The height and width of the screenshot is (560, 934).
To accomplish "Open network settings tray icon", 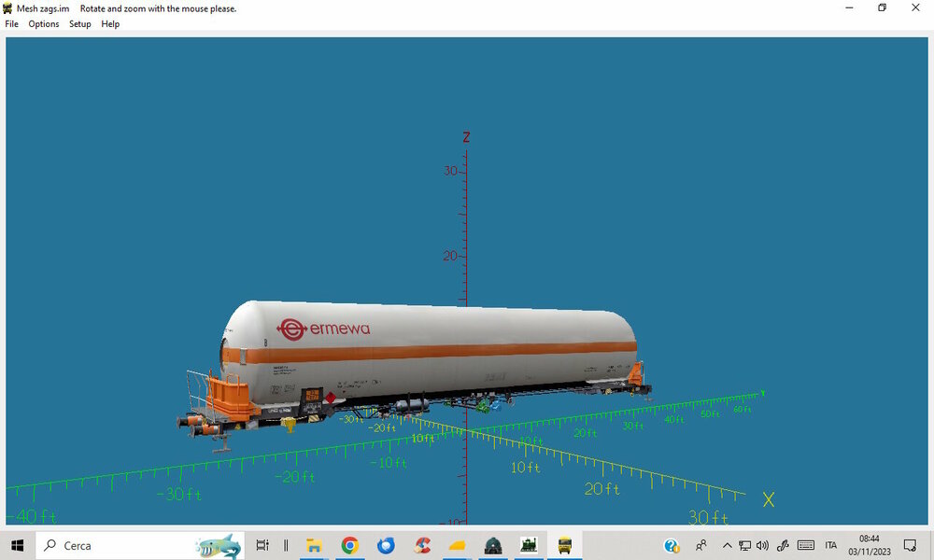I will pyautogui.click(x=744, y=545).
